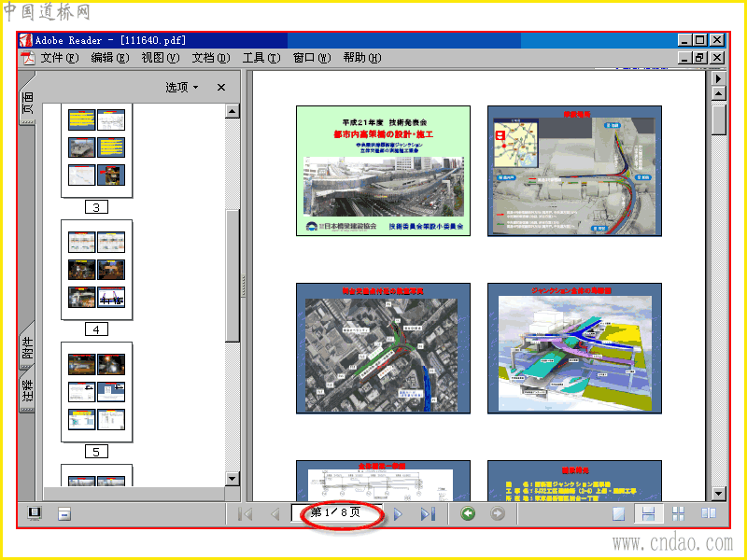The height and width of the screenshot is (560, 747).
Task: Open the 工具(T) menu
Action: tap(261, 58)
